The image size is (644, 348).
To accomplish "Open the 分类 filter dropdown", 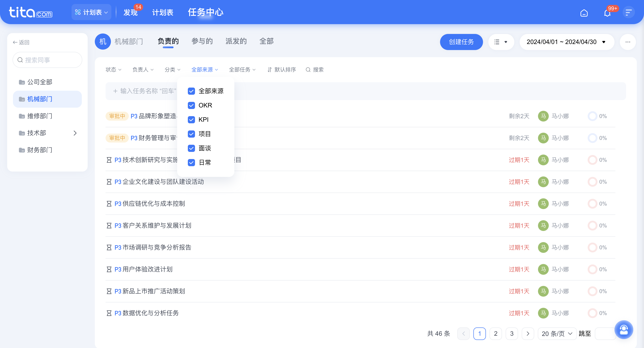I will [x=172, y=70].
